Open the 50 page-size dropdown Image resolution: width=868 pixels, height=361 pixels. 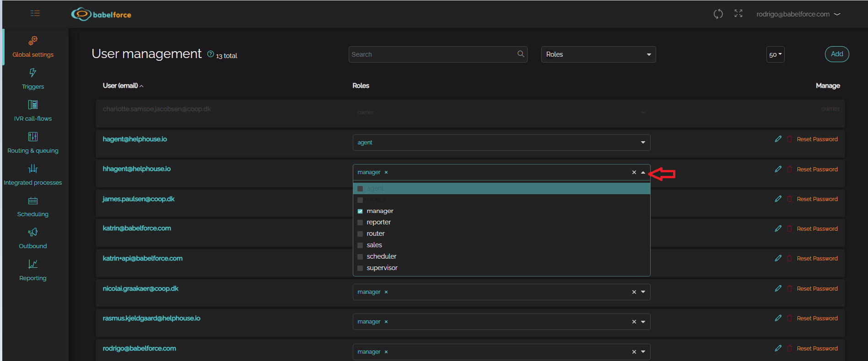coord(776,54)
